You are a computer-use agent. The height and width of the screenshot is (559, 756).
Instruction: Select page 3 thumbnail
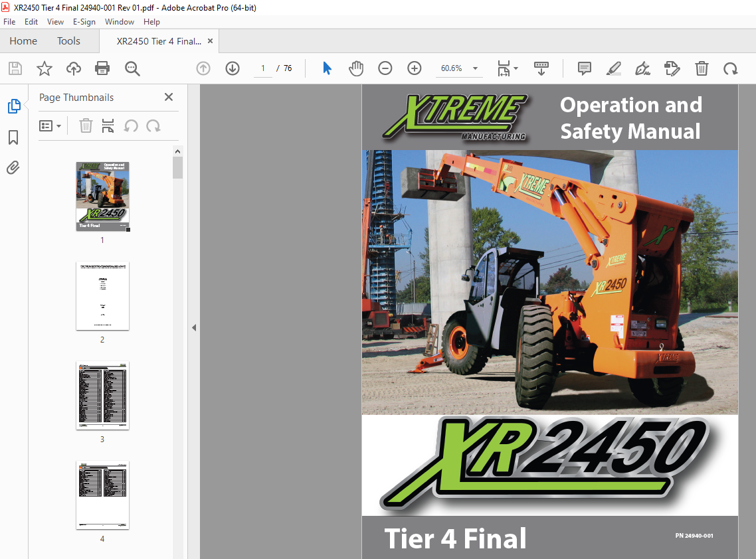[x=102, y=395]
